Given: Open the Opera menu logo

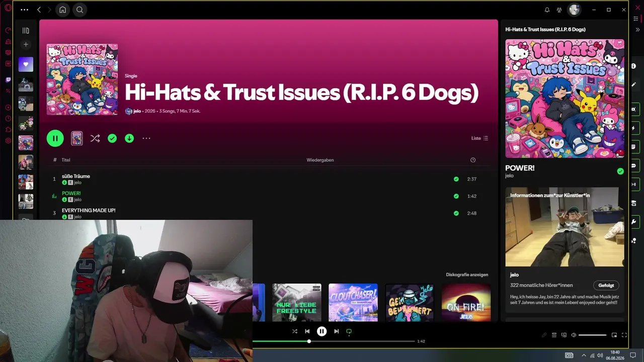Looking at the screenshot, I should coord(8,8).
